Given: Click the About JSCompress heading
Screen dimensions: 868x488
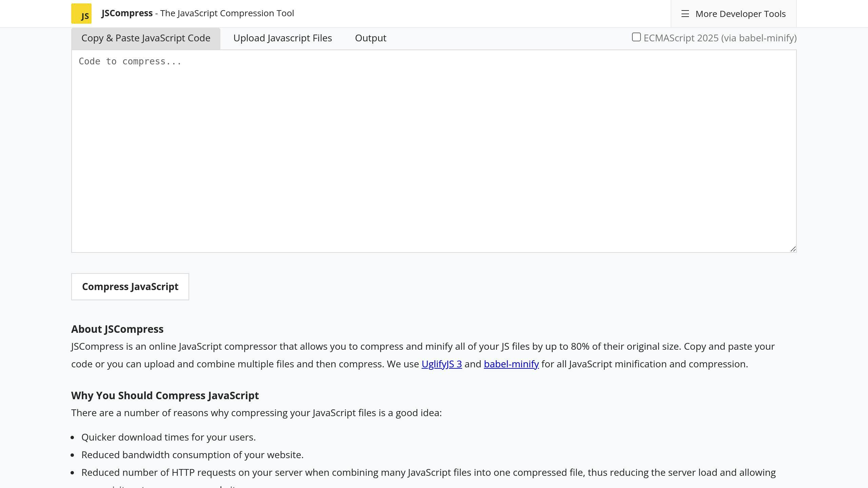Looking at the screenshot, I should [117, 329].
